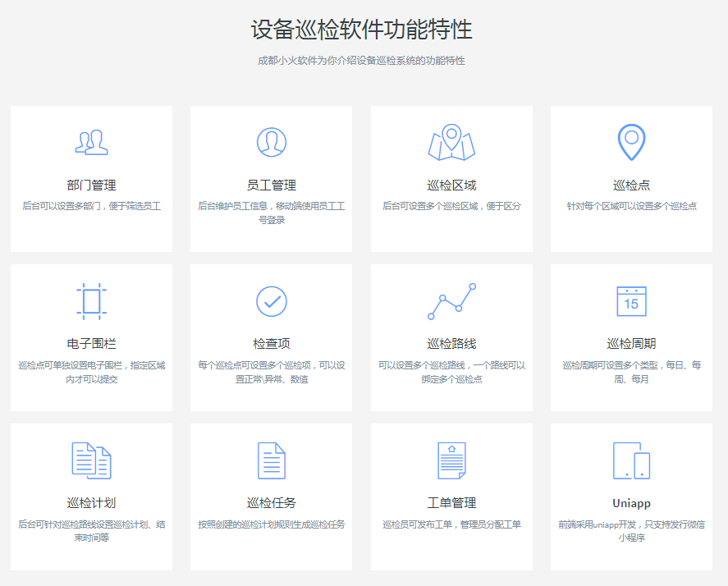728x586 pixels.
Task: Select the Uniapp tablet and phone icon
Action: pyautogui.click(x=631, y=460)
